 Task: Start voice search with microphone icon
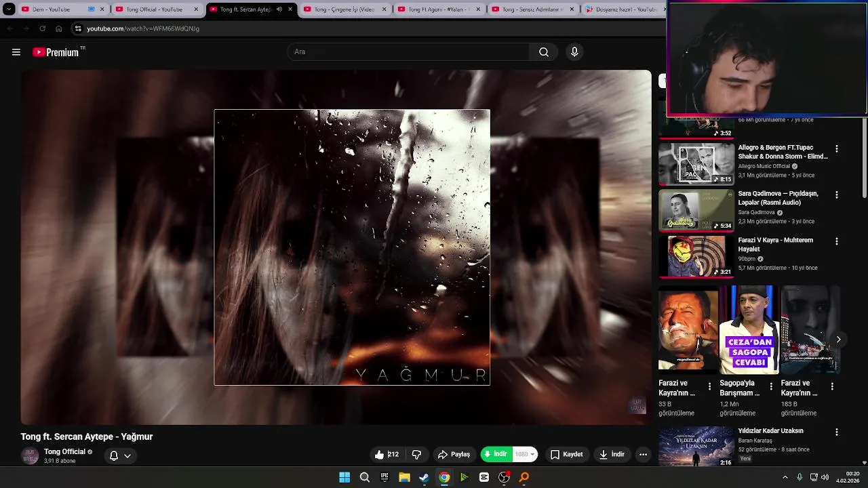pos(574,52)
